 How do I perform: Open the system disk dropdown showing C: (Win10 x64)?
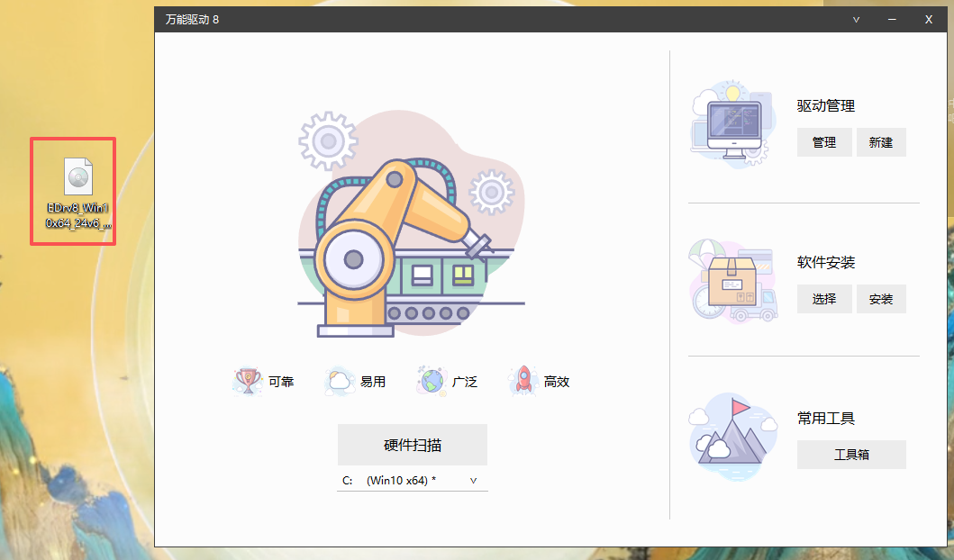[412, 480]
